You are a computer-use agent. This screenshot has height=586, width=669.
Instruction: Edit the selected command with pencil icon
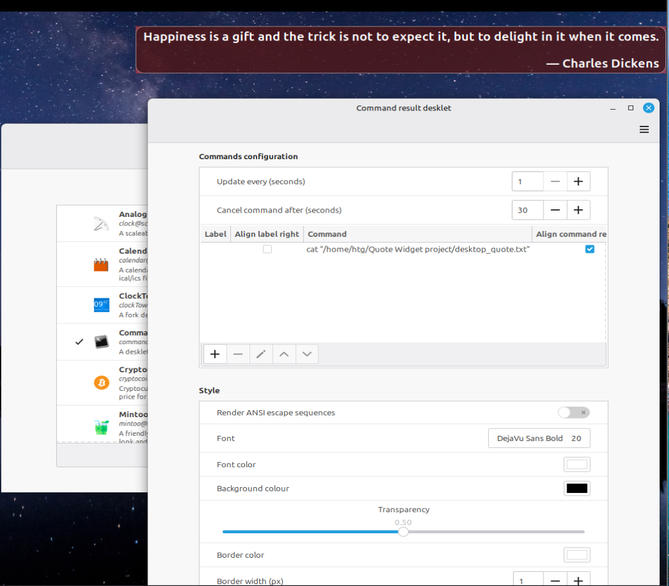(x=261, y=354)
